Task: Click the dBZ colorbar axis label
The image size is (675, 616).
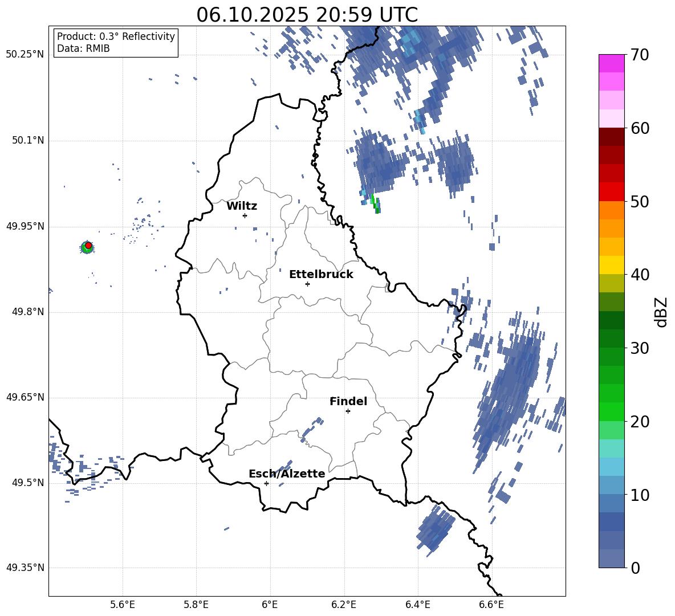Action: pos(662,312)
